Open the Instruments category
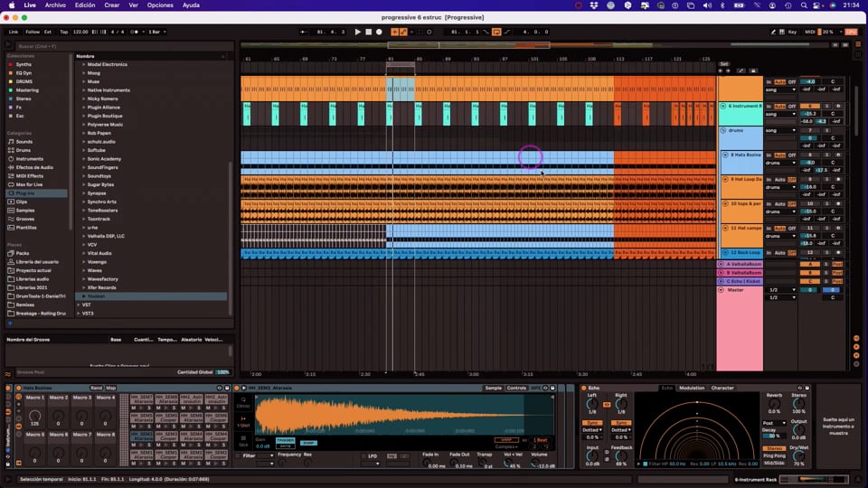The width and height of the screenshot is (868, 488). pyautogui.click(x=29, y=159)
